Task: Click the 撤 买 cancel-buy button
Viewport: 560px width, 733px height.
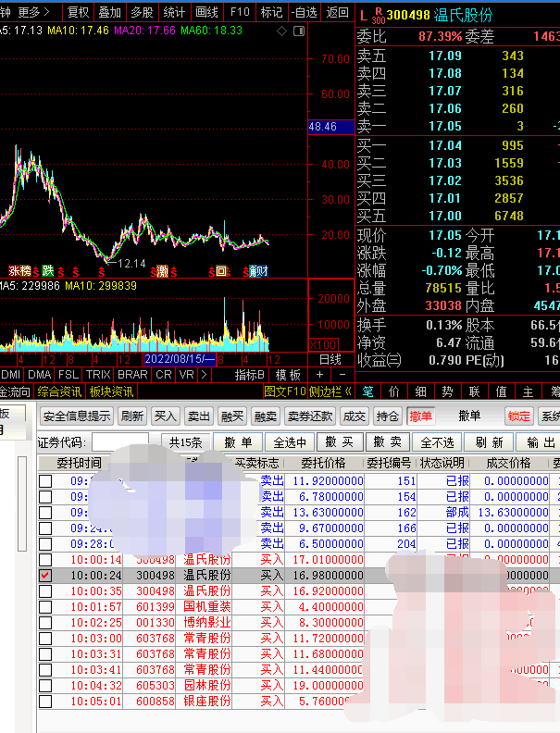Action: pyautogui.click(x=340, y=442)
